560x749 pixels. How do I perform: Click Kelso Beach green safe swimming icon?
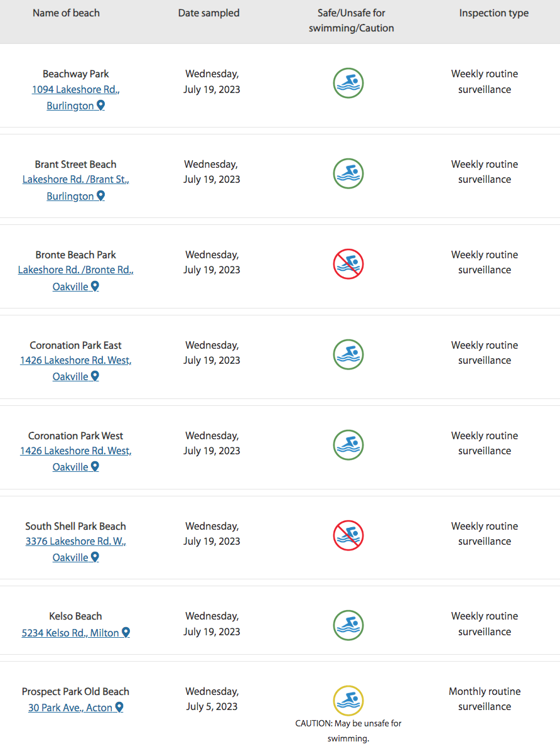[x=348, y=625]
